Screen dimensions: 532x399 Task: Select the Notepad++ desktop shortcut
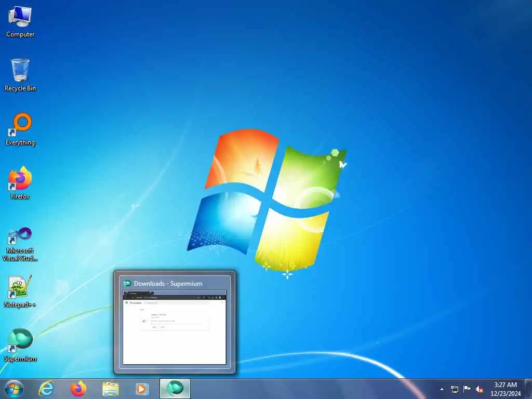[20, 291]
